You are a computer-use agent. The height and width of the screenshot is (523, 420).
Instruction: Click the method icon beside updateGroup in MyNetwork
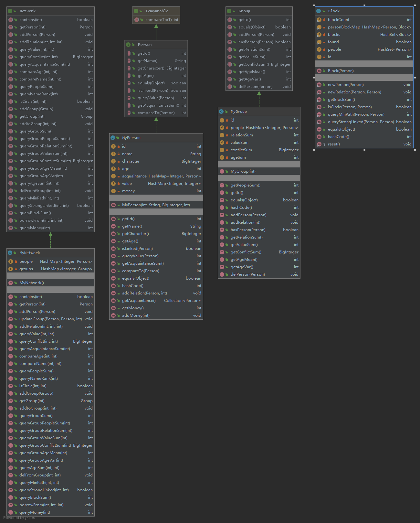(x=11, y=319)
